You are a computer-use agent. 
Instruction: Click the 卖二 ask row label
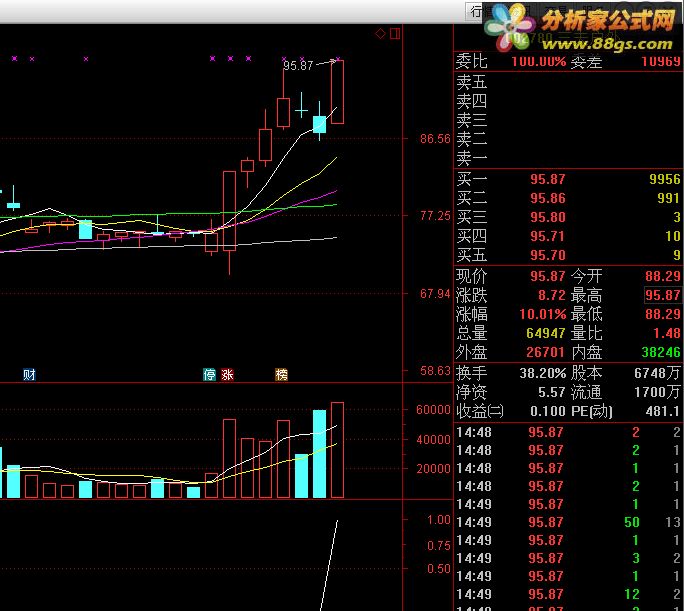tap(472, 139)
